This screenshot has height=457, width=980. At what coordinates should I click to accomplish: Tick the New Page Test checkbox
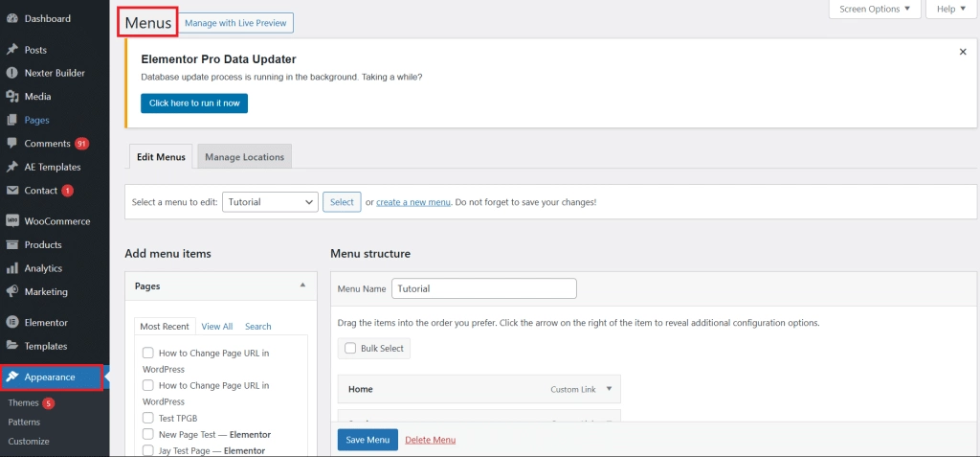coord(148,434)
